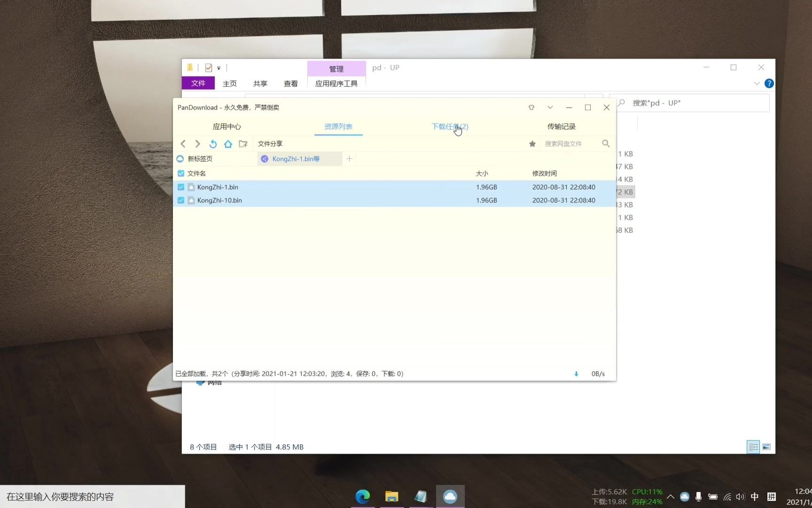Open the Wi-Fi network tray icon
Image resolution: width=812 pixels, height=508 pixels.
point(727,497)
